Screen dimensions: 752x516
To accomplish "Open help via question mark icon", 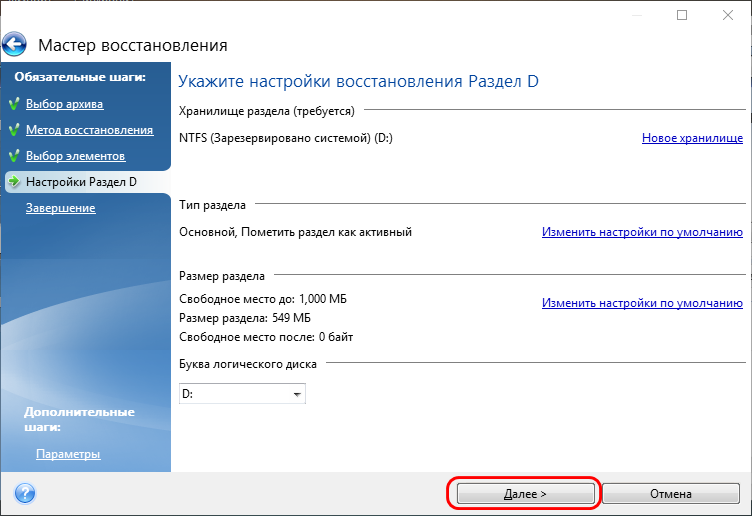I will point(25,493).
